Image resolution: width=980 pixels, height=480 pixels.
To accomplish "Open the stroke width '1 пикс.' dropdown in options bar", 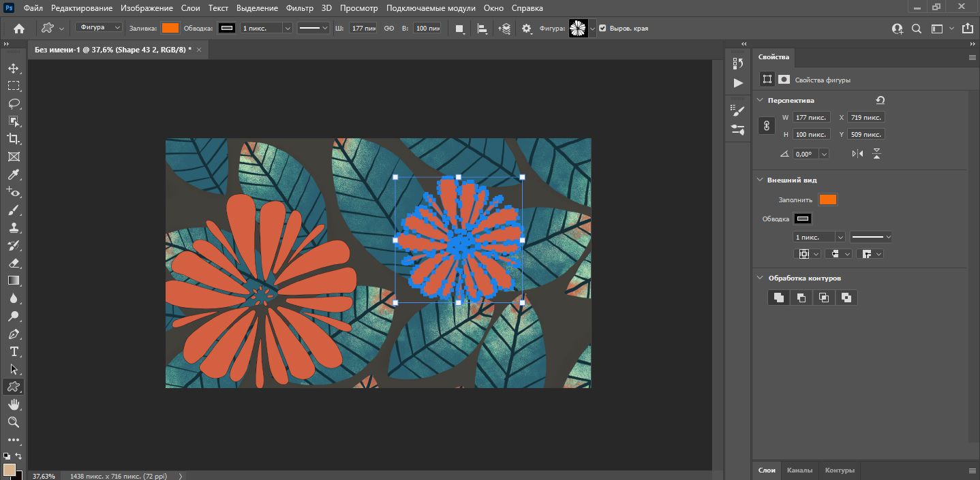I will [x=287, y=29].
